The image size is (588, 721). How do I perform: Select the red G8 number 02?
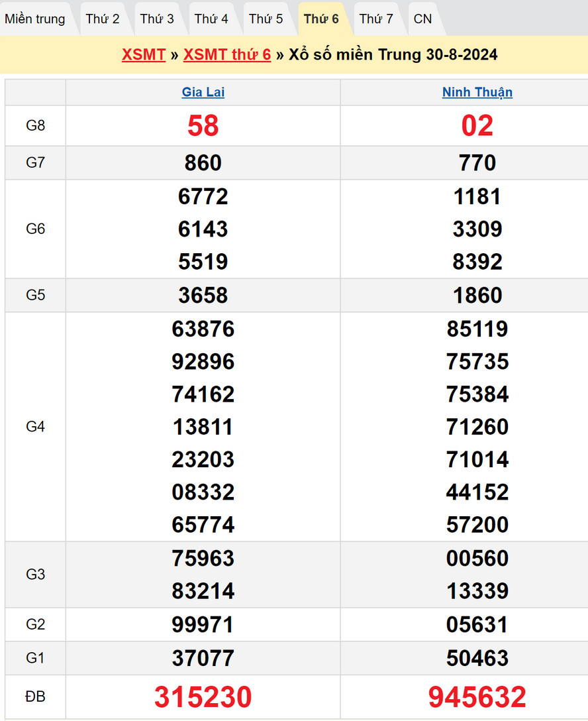[x=477, y=126]
